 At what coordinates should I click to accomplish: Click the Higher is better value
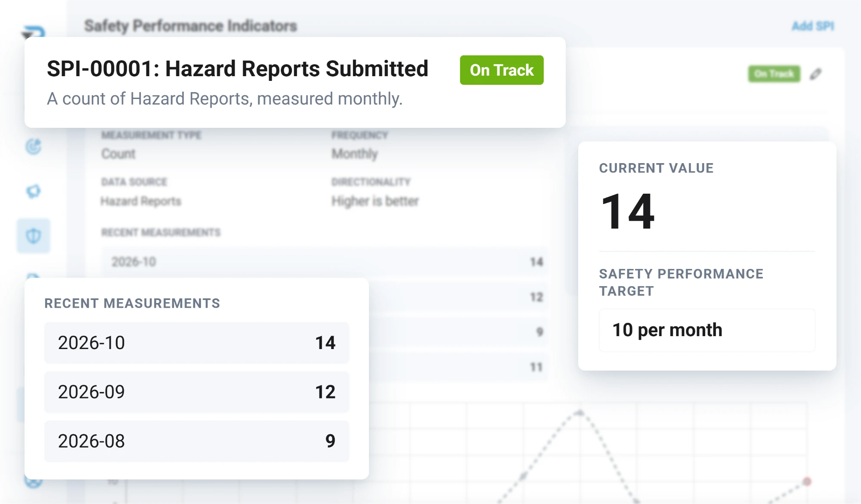point(375,201)
